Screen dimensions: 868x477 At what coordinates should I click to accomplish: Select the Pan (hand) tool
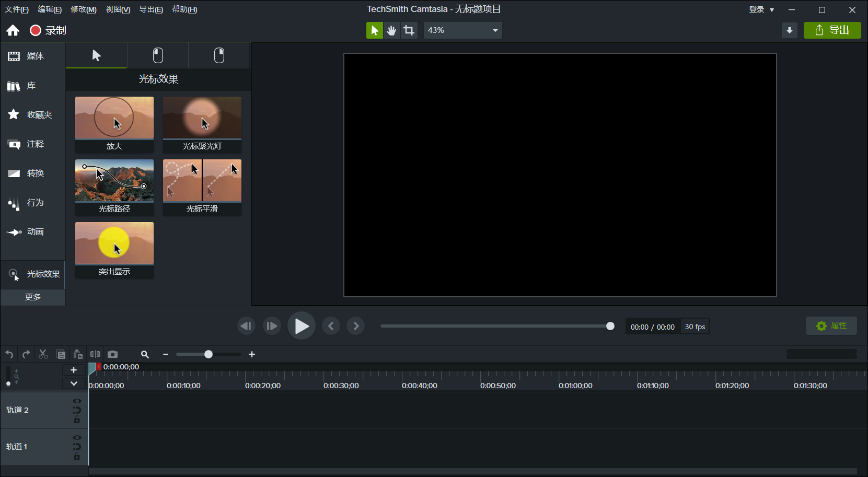click(391, 30)
